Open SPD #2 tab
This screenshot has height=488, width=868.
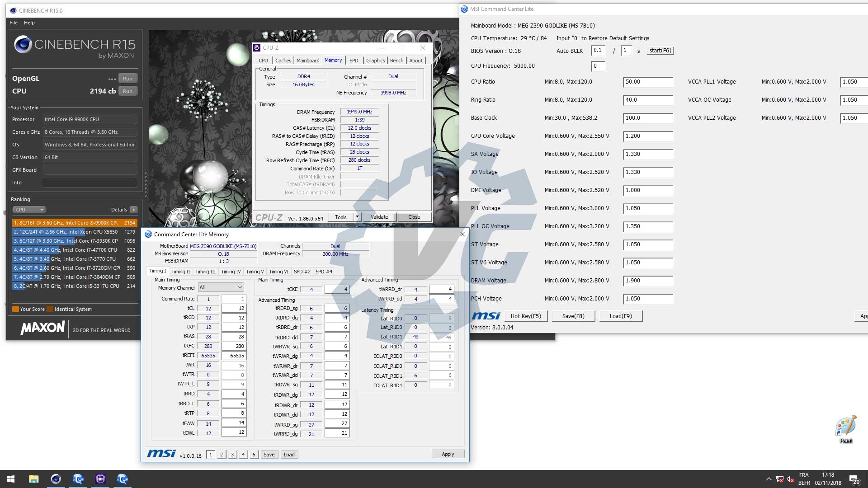[x=302, y=272]
